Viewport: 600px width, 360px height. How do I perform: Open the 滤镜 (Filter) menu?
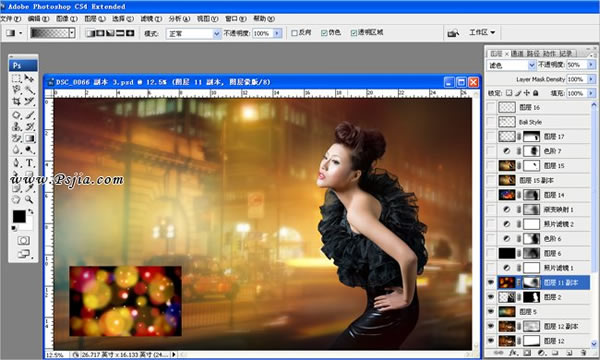click(151, 18)
